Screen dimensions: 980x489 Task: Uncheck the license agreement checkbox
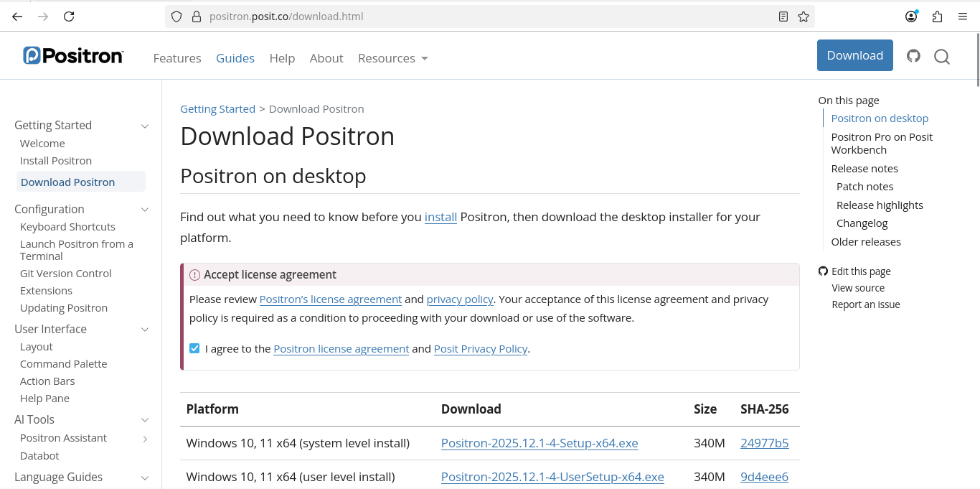[194, 348]
